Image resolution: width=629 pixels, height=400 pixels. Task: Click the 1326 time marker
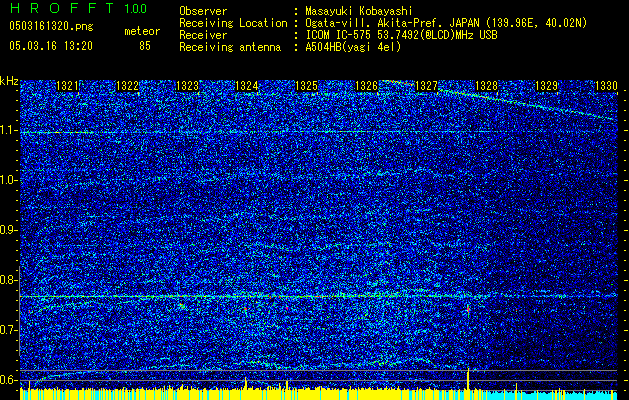[367, 85]
